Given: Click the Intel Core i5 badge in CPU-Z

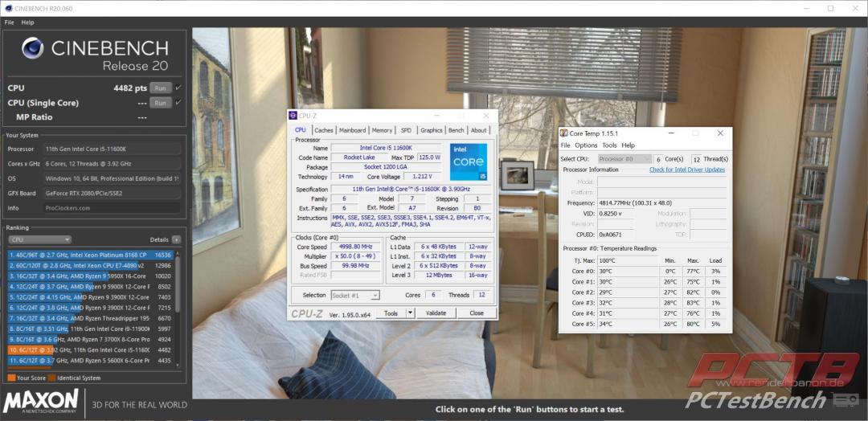Looking at the screenshot, I should pos(469,161).
